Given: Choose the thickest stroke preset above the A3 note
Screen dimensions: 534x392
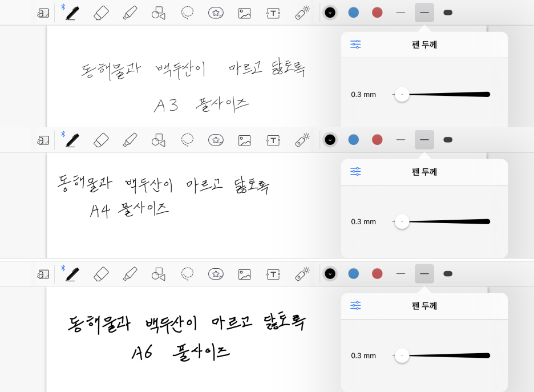Looking at the screenshot, I should 448,13.
